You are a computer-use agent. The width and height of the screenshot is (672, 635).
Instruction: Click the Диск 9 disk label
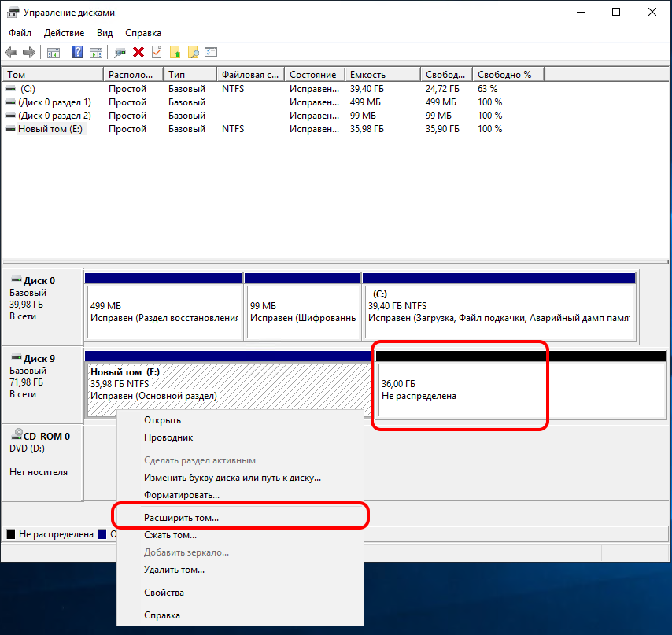[x=39, y=359]
